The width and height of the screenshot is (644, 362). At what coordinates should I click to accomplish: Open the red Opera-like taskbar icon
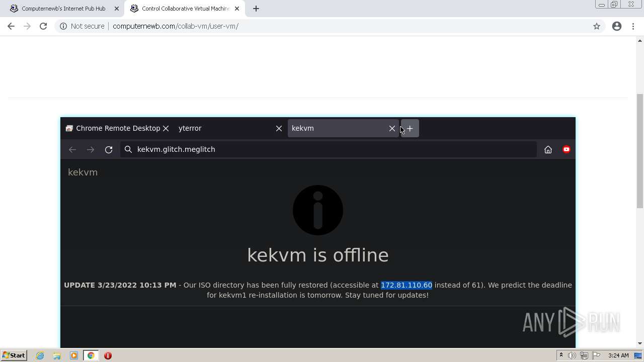[x=108, y=355]
